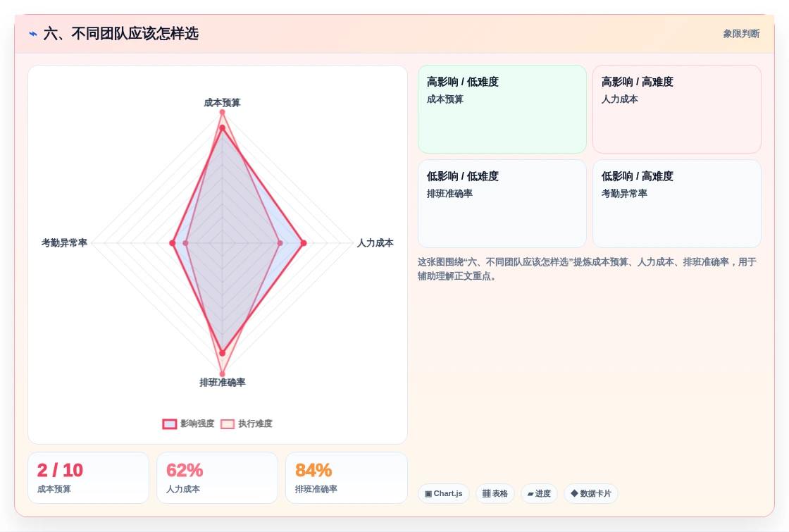The height and width of the screenshot is (532, 789).
Task: Click the description paragraph starting 这张图围绕
Action: [x=587, y=268]
